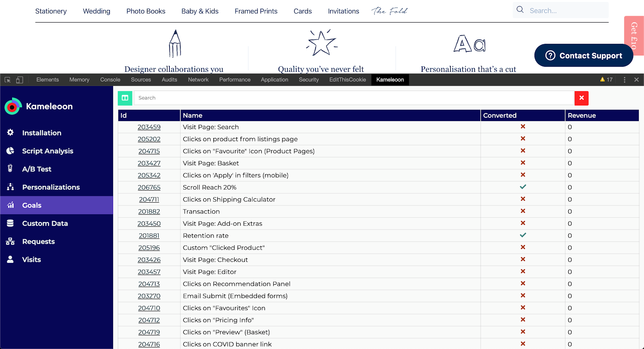Open goal ID 203459 link
The width and height of the screenshot is (644, 349).
(149, 127)
